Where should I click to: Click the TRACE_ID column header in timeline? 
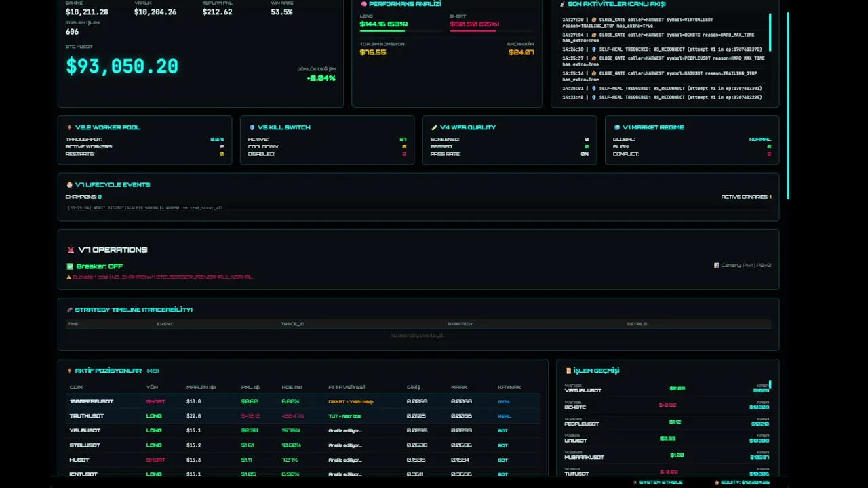(292, 324)
